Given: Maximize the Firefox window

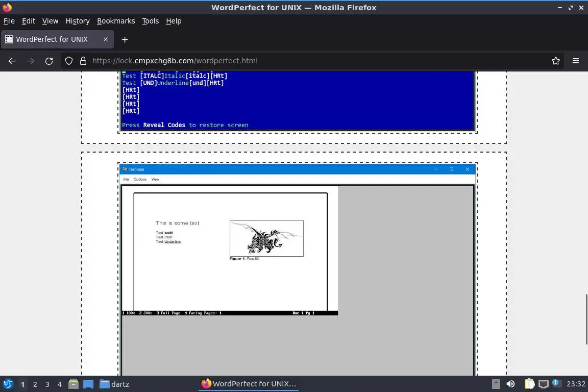Looking at the screenshot, I should (x=570, y=8).
